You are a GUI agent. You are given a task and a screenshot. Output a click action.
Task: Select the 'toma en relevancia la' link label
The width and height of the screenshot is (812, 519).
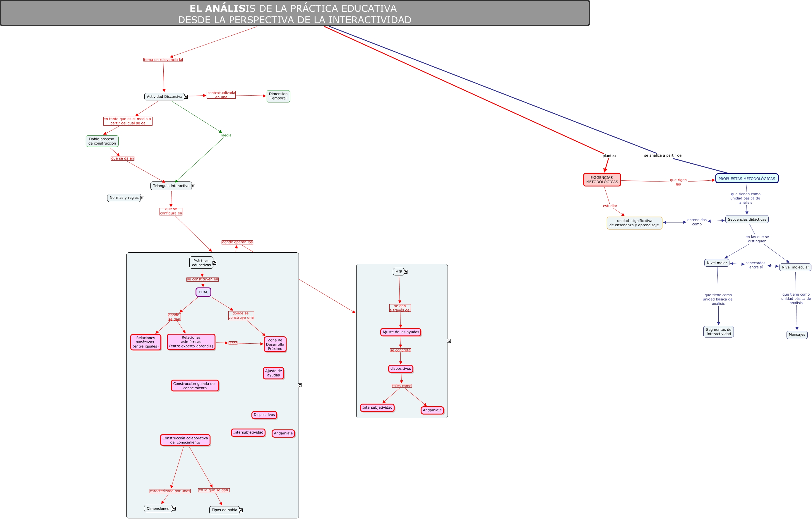click(x=163, y=60)
